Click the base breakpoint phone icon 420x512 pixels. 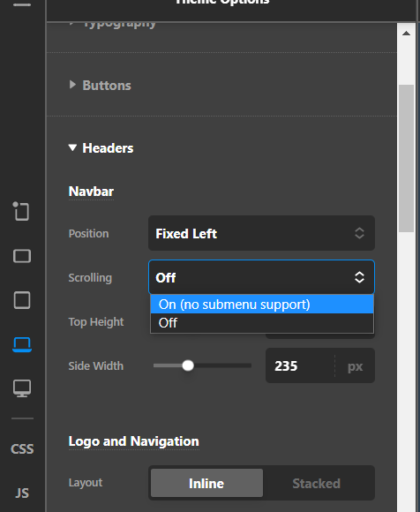[21, 211]
